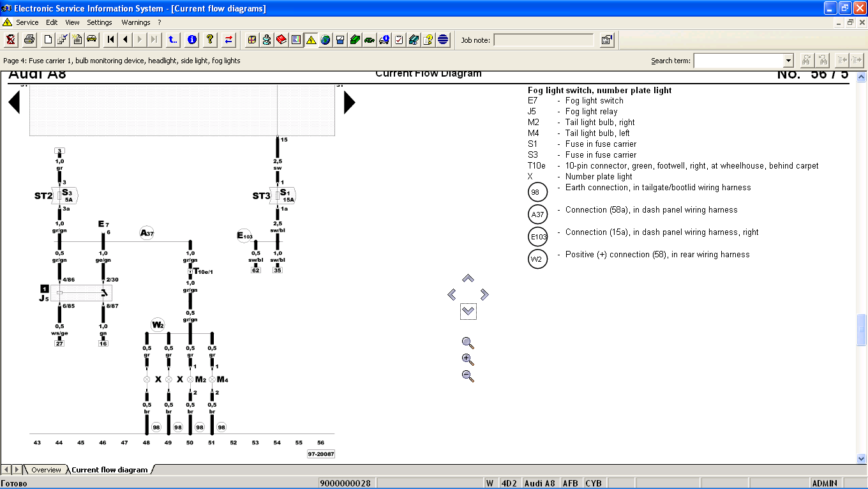
Task: Zoom in using the plus magnifier icon
Action: (468, 359)
